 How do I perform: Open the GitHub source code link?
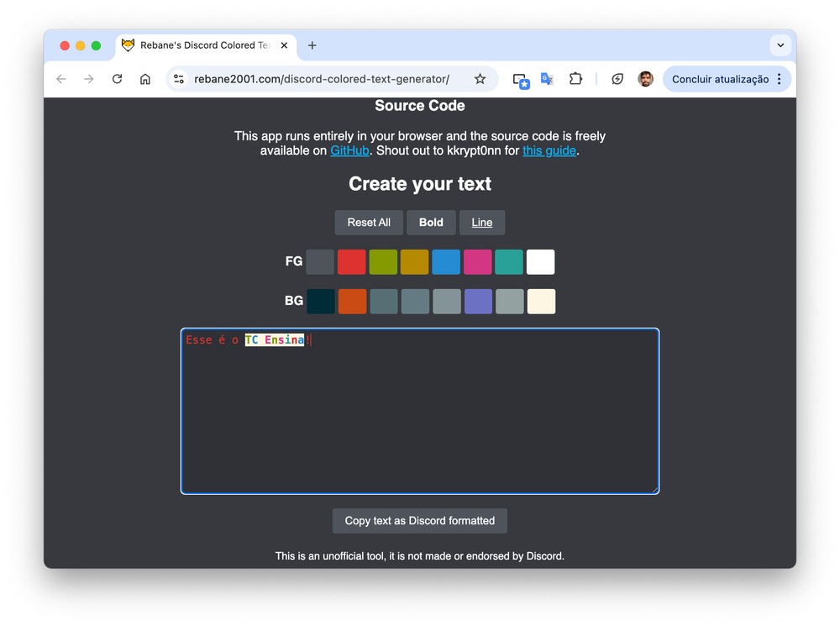349,151
